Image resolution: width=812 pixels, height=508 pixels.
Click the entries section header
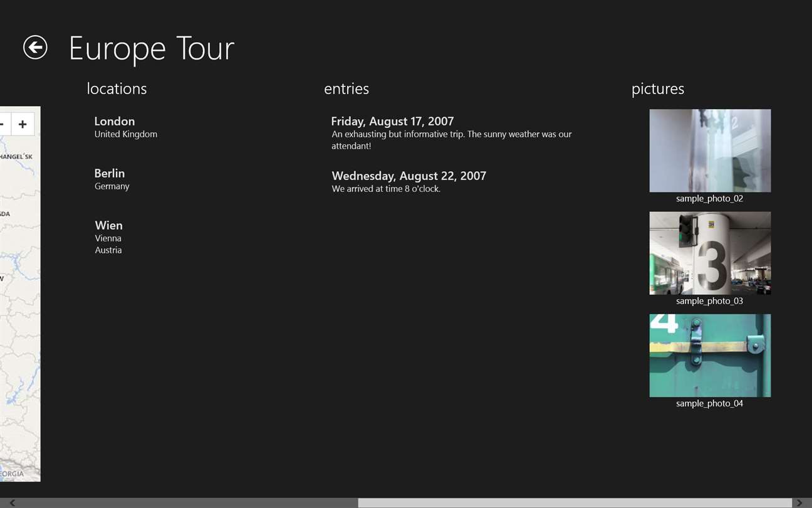click(346, 89)
